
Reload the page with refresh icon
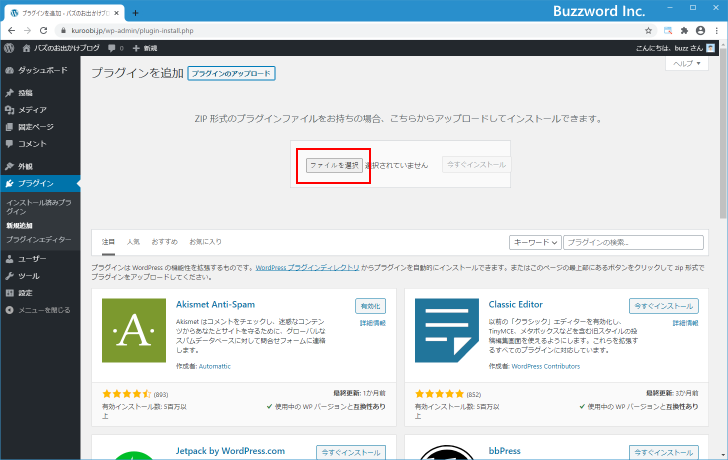(x=44, y=31)
